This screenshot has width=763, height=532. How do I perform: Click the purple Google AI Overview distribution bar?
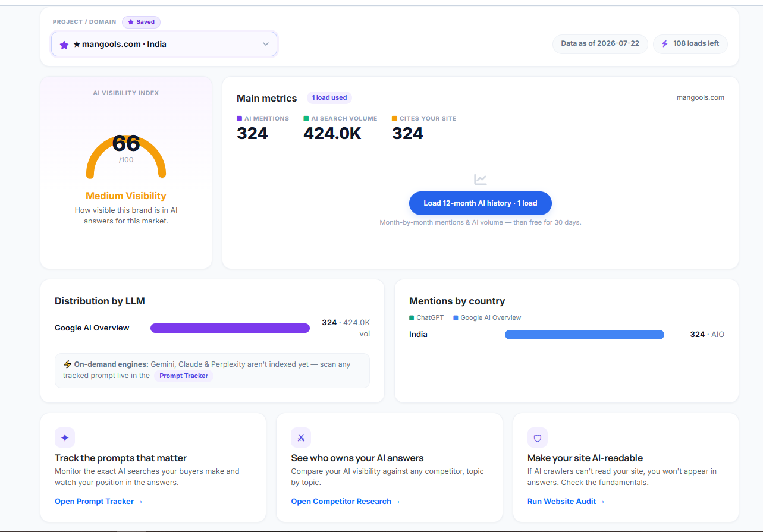click(x=230, y=328)
